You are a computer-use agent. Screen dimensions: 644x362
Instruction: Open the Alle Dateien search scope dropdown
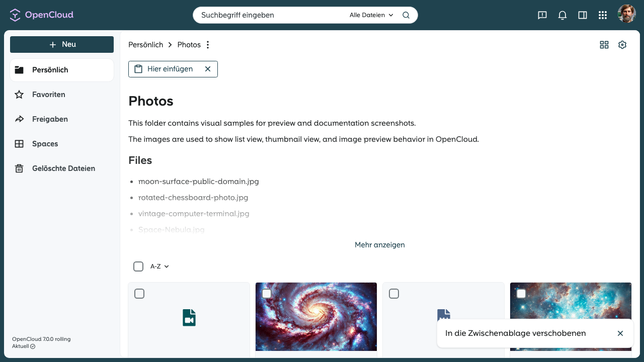(371, 15)
